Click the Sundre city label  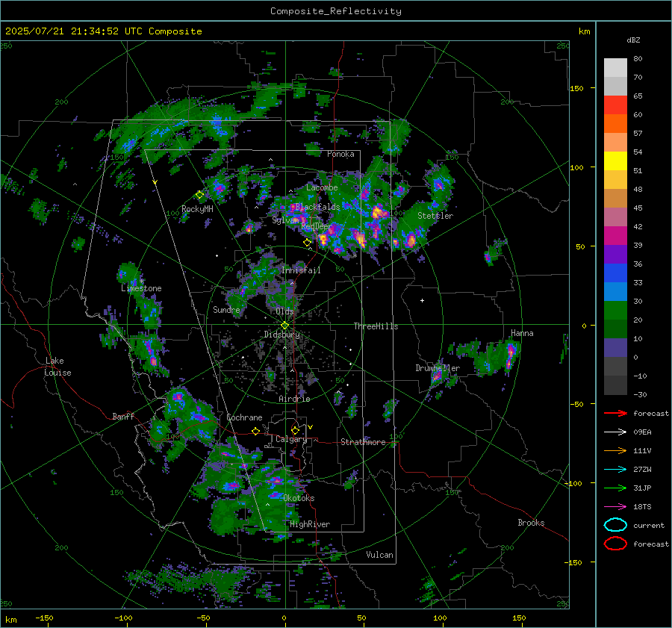coord(226,310)
